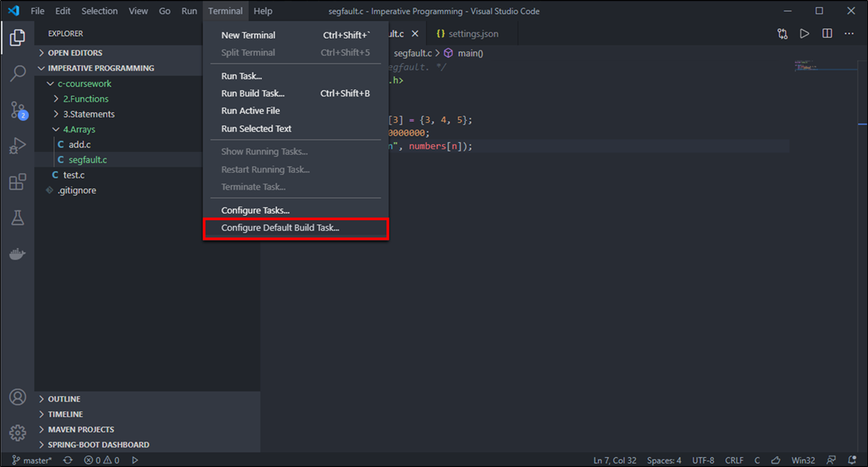Open the Edit menu
The width and height of the screenshot is (868, 467).
click(62, 11)
